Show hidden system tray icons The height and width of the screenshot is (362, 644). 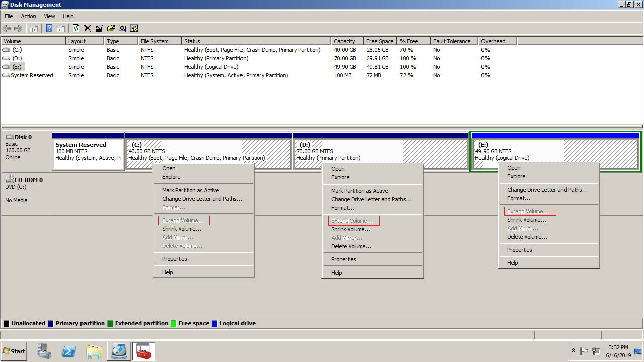click(573, 351)
